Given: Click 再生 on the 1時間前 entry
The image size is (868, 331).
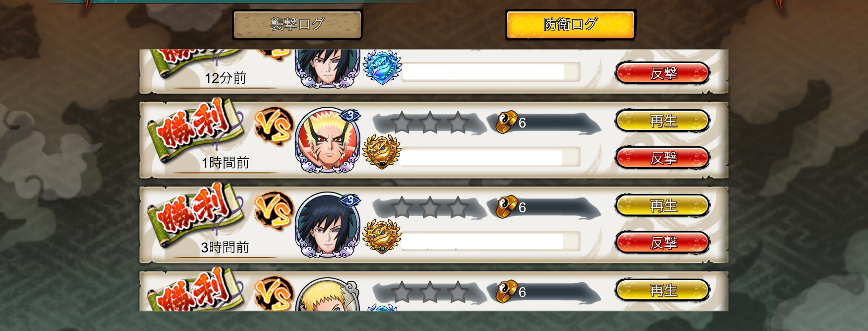Looking at the screenshot, I should (662, 121).
